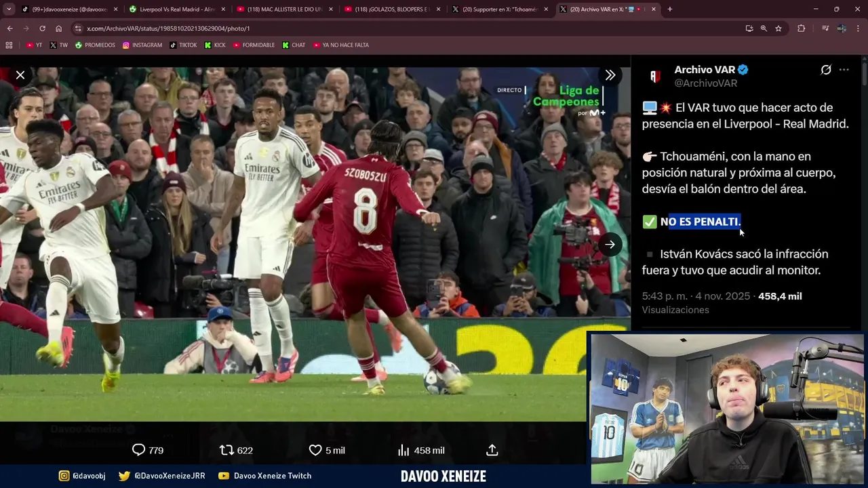The height and width of the screenshot is (488, 868).
Task: Close the Liverpool Vs Real Madrid tab
Action: point(223,9)
